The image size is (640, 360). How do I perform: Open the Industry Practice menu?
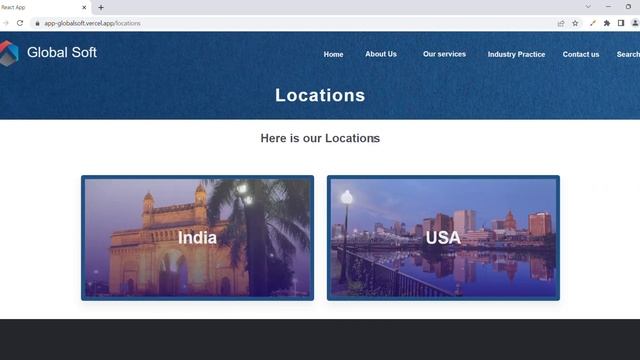pyautogui.click(x=516, y=54)
